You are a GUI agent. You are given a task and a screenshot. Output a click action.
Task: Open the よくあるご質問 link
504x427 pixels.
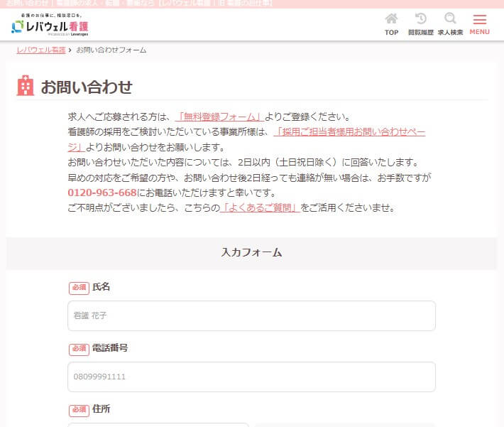coord(259,208)
